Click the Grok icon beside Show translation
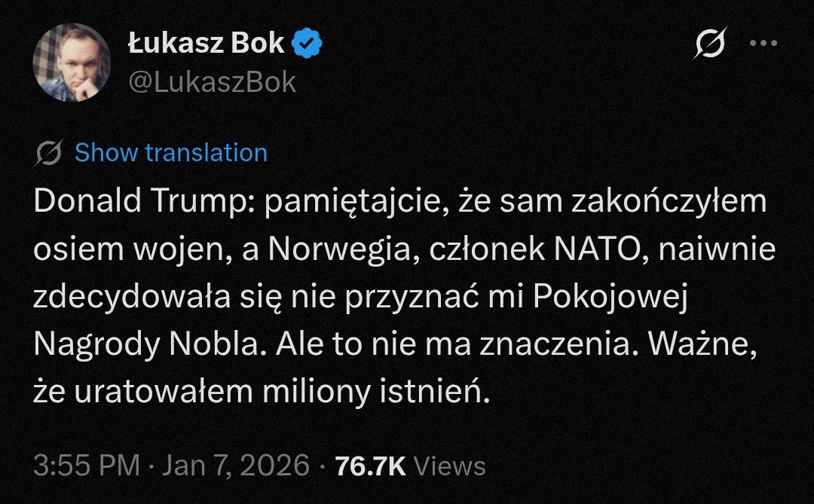814x504 pixels. (x=49, y=153)
